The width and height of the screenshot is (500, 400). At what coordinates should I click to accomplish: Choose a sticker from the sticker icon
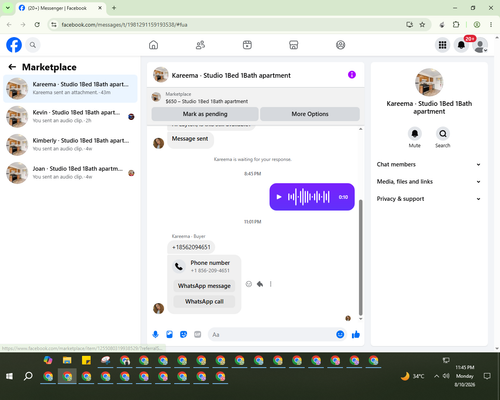pos(183,334)
